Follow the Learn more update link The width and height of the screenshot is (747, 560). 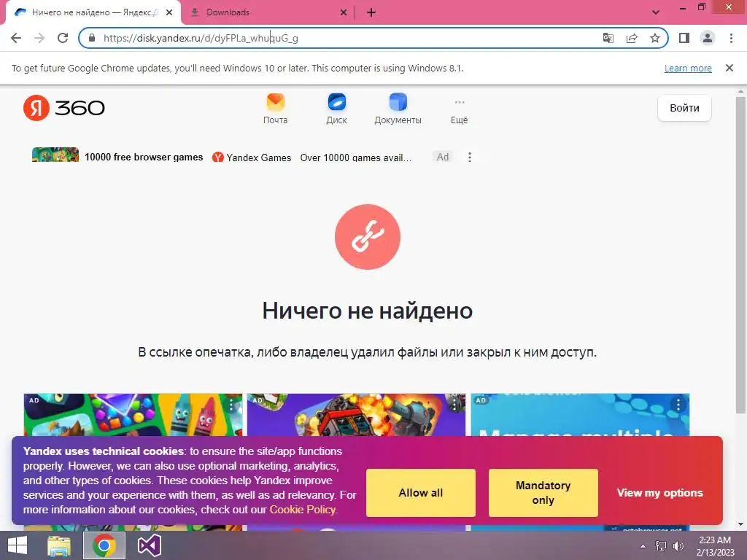pyautogui.click(x=688, y=68)
